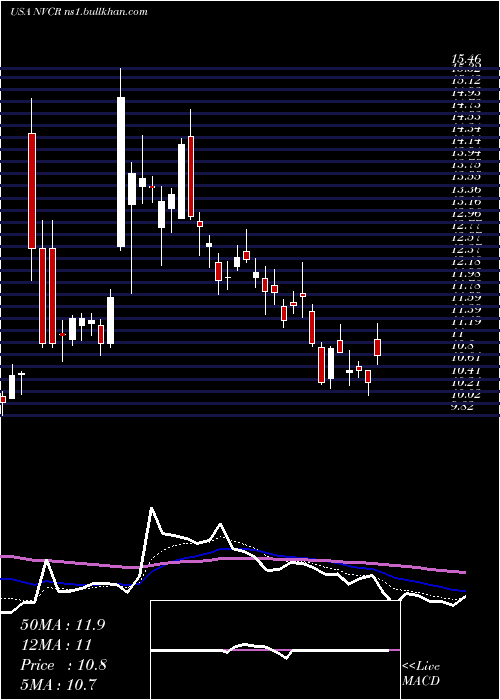Click the Price : 10.8 readout
500x700 pixels.
(x=63, y=665)
